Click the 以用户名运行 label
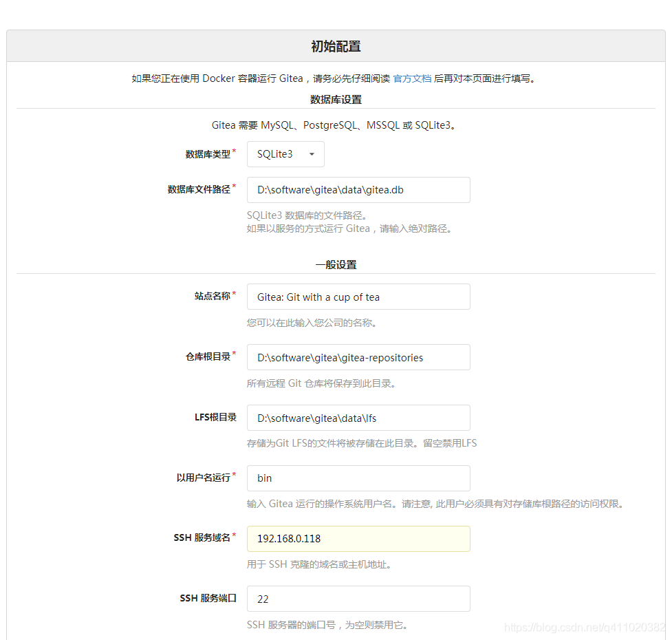The image size is (672, 640). point(204,478)
